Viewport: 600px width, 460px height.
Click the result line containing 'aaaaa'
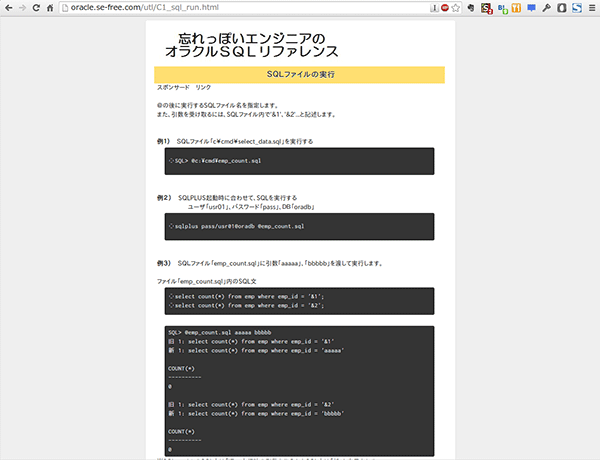[x=256, y=351]
